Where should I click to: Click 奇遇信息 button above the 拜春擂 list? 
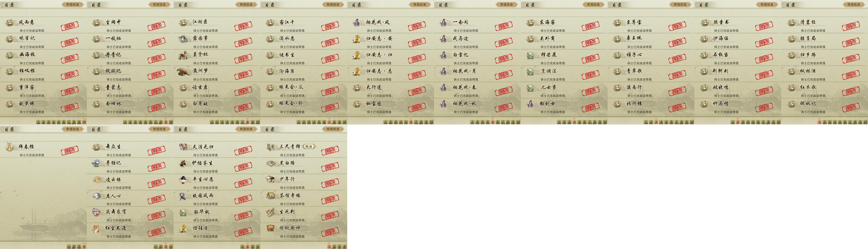click(x=72, y=129)
